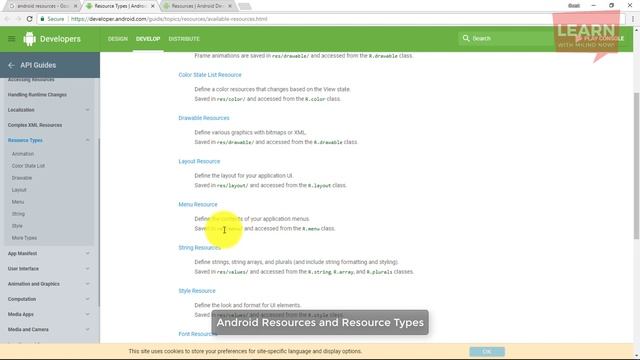Close the Resource Types browser tab
Viewport: 640px width, 360px height.
[x=153, y=6]
